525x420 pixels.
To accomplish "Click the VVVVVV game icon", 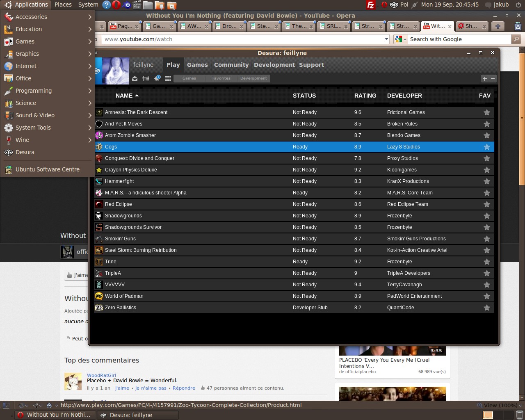I will pyautogui.click(x=99, y=284).
